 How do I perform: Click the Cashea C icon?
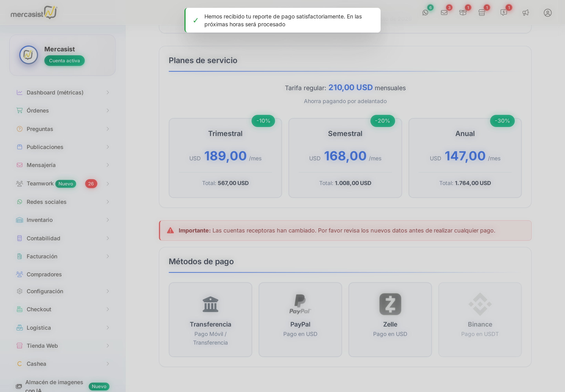(x=19, y=364)
